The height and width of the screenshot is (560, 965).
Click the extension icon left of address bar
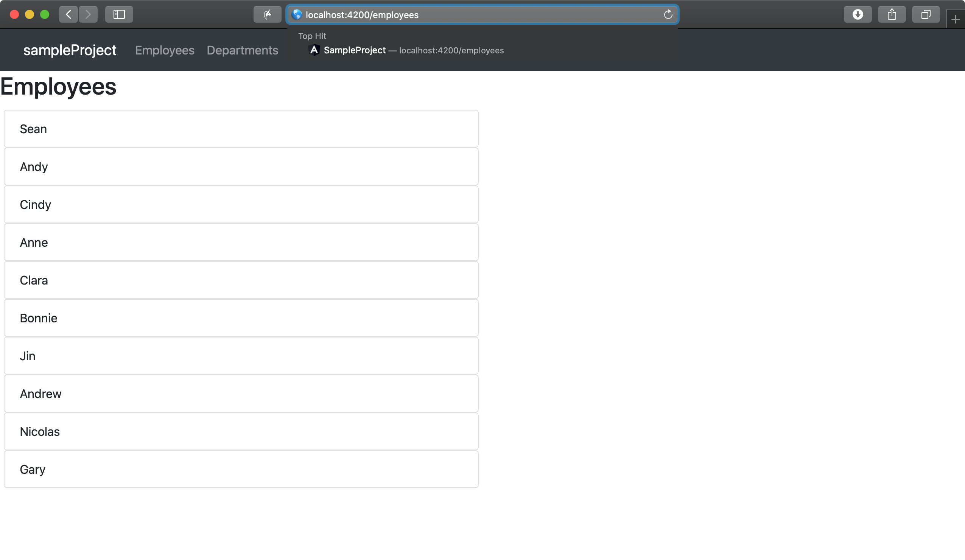pos(267,14)
